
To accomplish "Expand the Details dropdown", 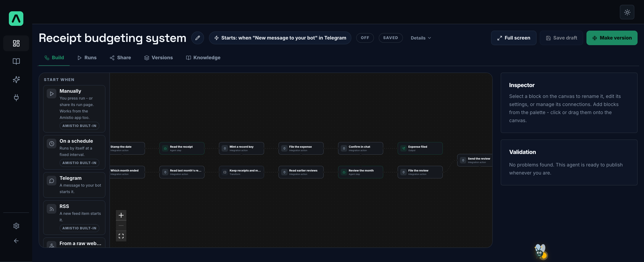I will (421, 38).
